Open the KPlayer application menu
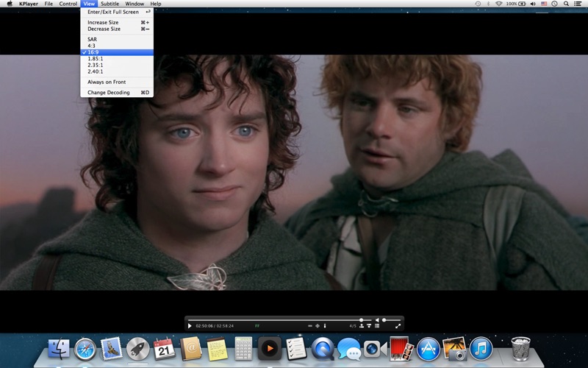The width and height of the screenshot is (588, 368). (x=29, y=4)
